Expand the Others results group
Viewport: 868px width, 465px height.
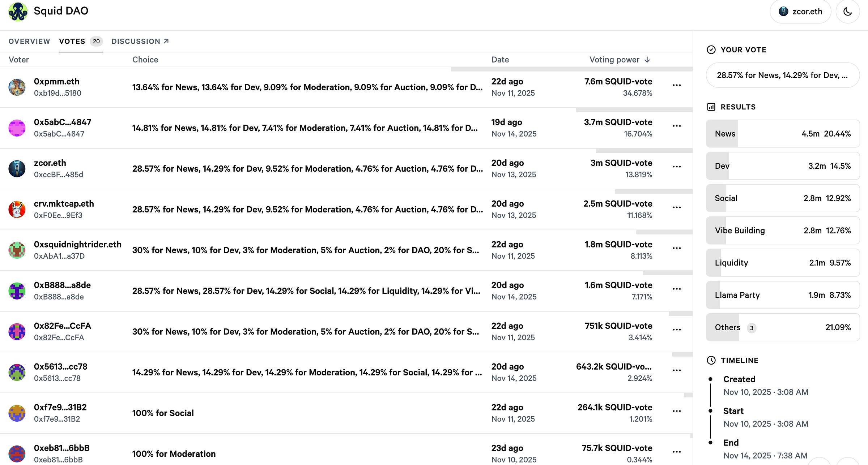(x=782, y=327)
